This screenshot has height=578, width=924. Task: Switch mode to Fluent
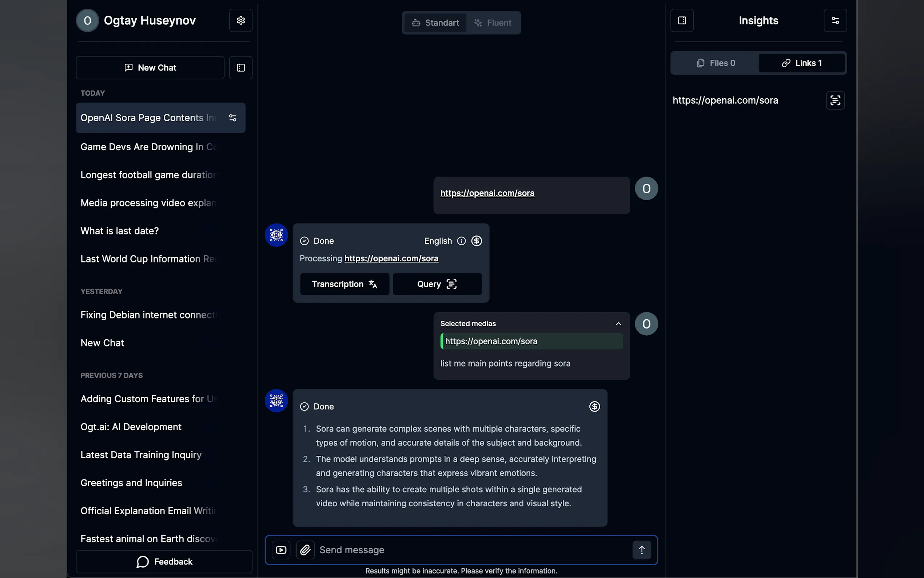(493, 23)
